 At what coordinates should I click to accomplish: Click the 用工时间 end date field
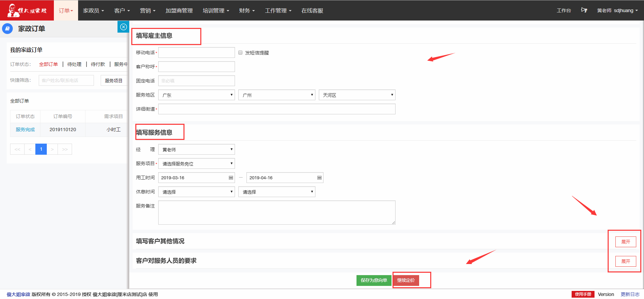click(285, 178)
